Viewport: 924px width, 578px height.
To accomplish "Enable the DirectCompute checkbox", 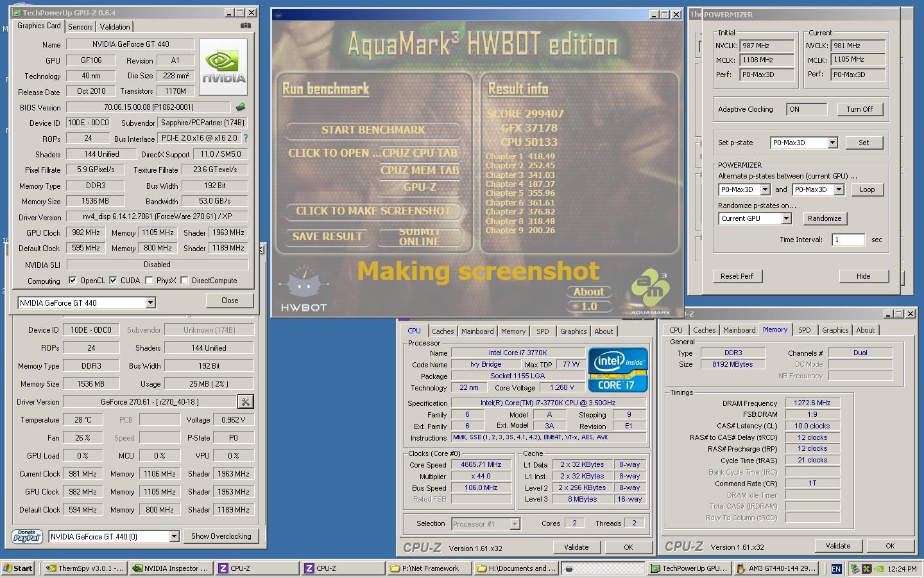I will click(184, 281).
